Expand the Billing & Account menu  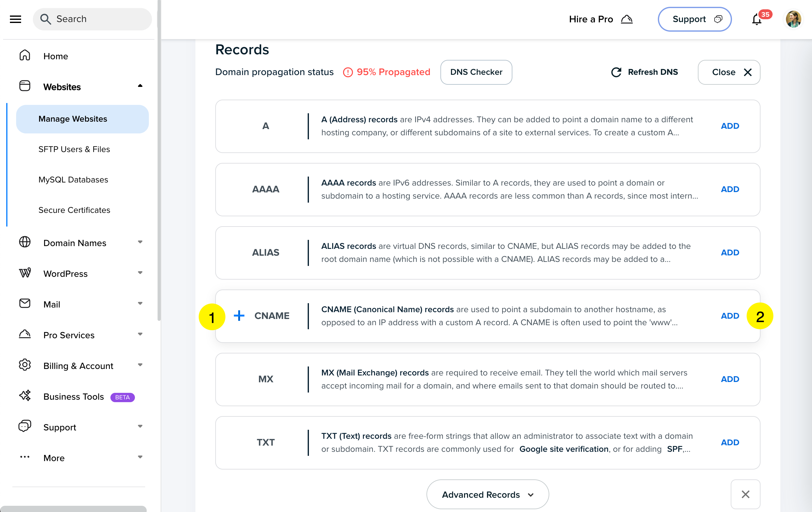[x=140, y=365]
